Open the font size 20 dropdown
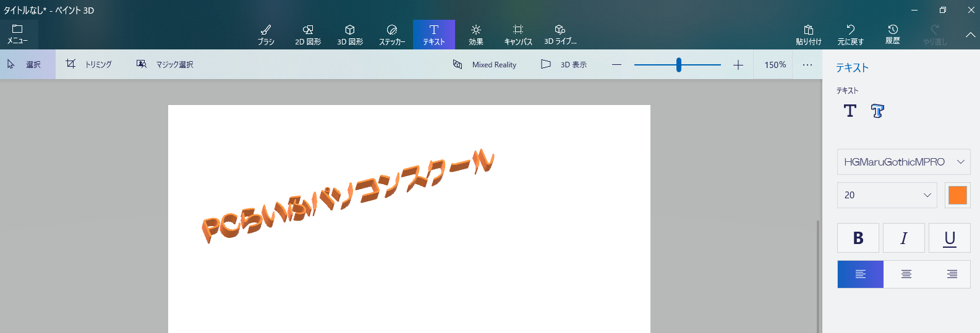Viewport: 980px width, 333px height. 887,195
